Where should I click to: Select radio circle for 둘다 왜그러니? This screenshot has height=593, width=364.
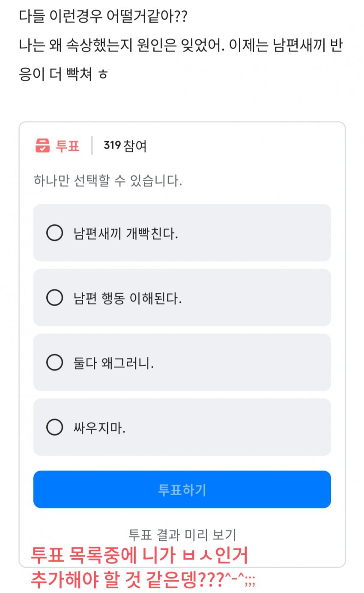(x=54, y=363)
